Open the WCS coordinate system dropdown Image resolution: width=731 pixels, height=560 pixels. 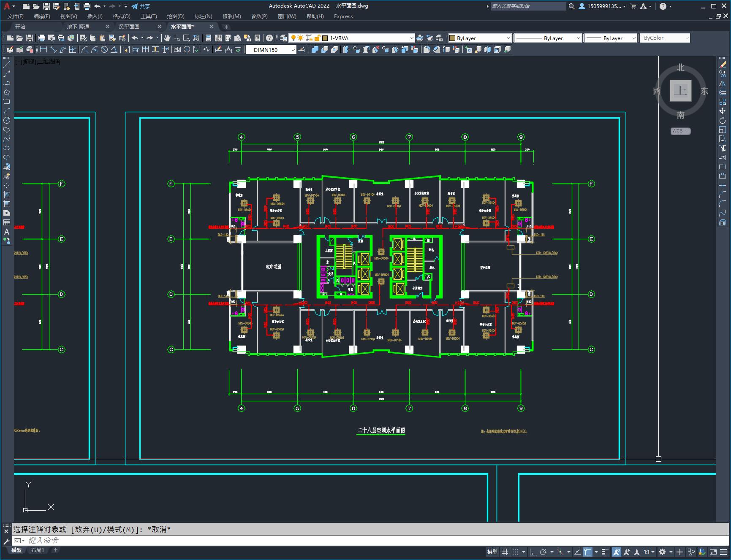pyautogui.click(x=680, y=131)
